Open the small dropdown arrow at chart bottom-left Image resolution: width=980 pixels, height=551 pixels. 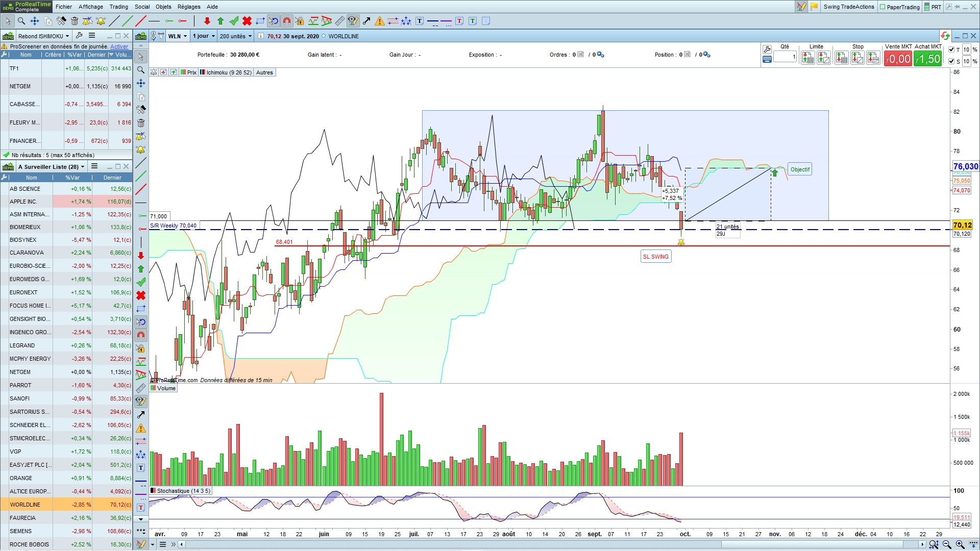pyautogui.click(x=152, y=544)
